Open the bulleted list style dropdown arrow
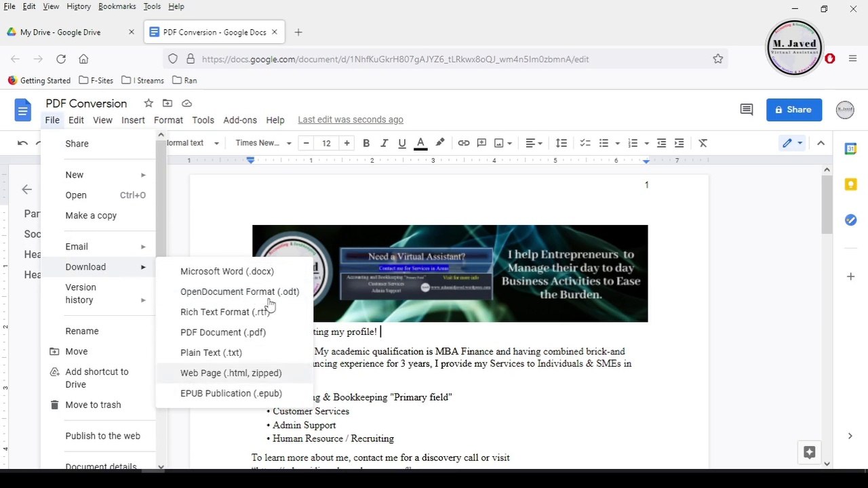This screenshot has height=488, width=868. coord(617,144)
